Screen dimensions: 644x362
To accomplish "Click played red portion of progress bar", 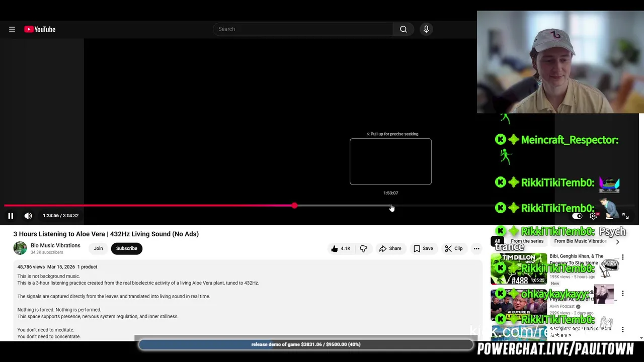I will pos(149,206).
